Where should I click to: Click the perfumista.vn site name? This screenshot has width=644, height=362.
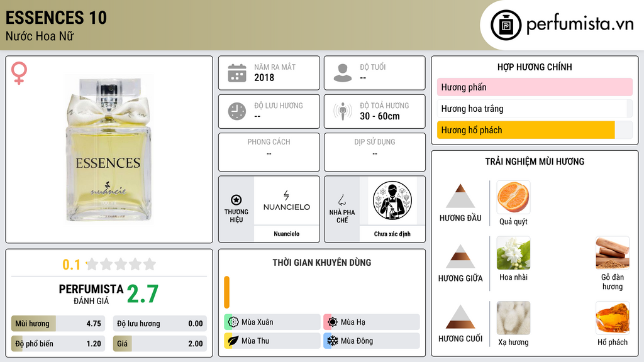pyautogui.click(x=580, y=25)
